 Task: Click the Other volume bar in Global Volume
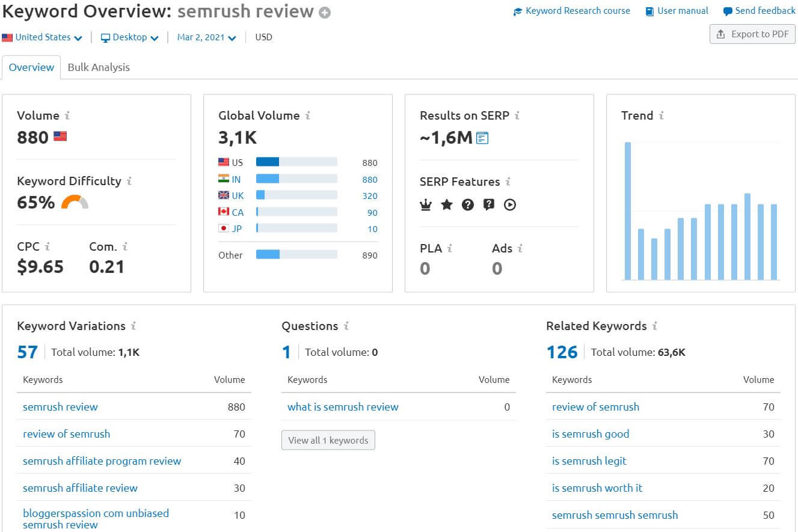296,255
